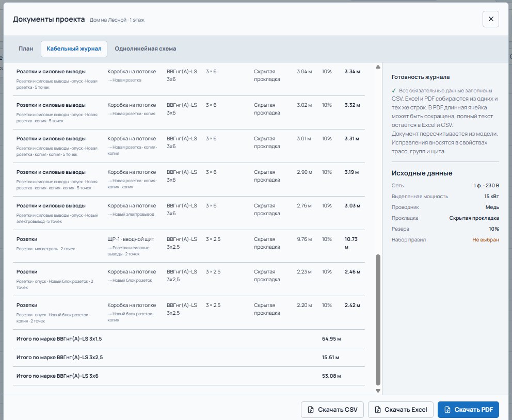Click the Скачать Excel button

[401, 410]
